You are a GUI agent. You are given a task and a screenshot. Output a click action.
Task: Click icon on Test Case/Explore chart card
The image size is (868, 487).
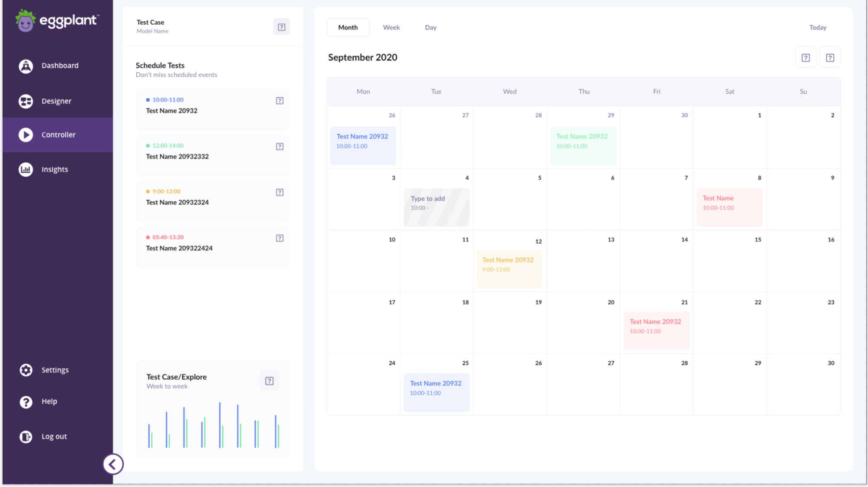[x=270, y=381]
